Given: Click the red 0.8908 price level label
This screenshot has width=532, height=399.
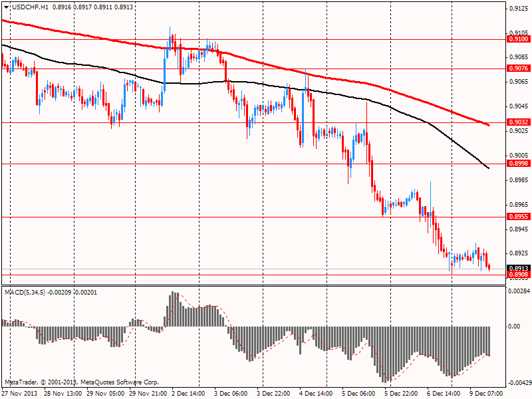Looking at the screenshot, I should (x=519, y=275).
